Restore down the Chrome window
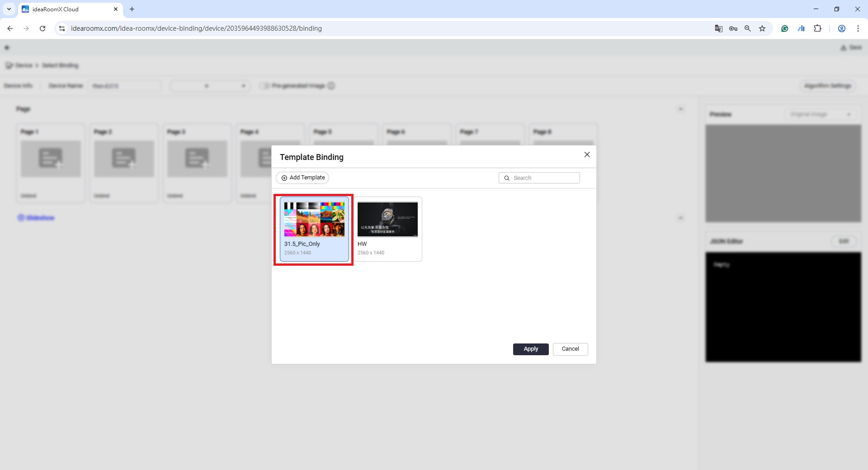Screen dimensions: 868x470 coord(837,9)
